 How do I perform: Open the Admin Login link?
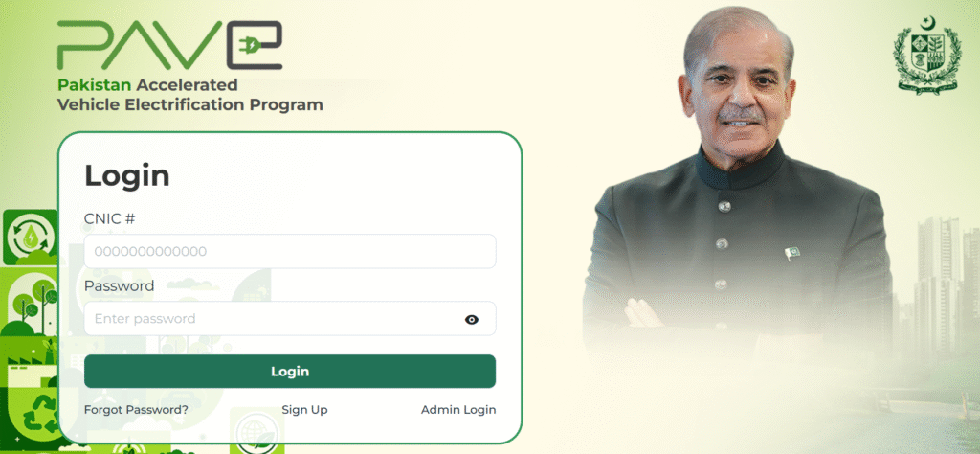click(x=458, y=410)
